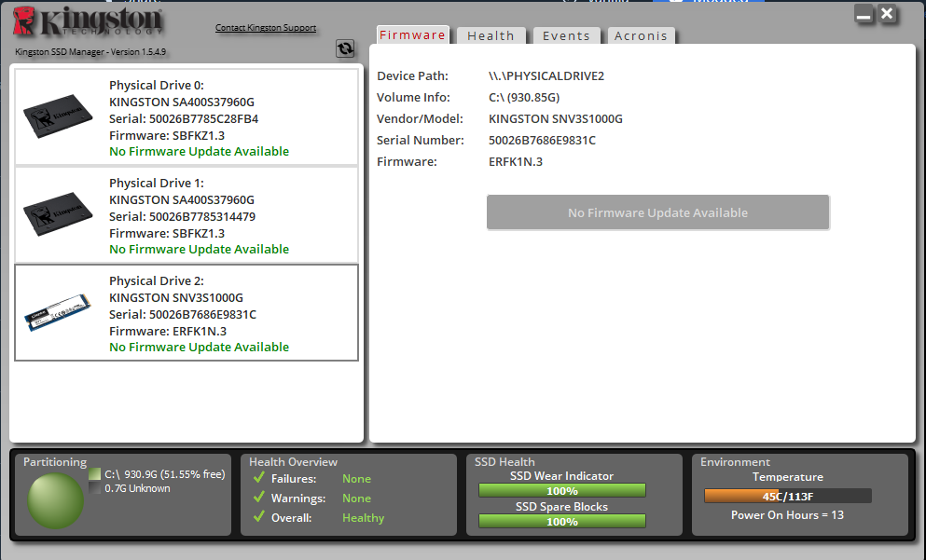The width and height of the screenshot is (926, 560).
Task: Click the 'Volume Info:' field label
Action: [x=413, y=97]
